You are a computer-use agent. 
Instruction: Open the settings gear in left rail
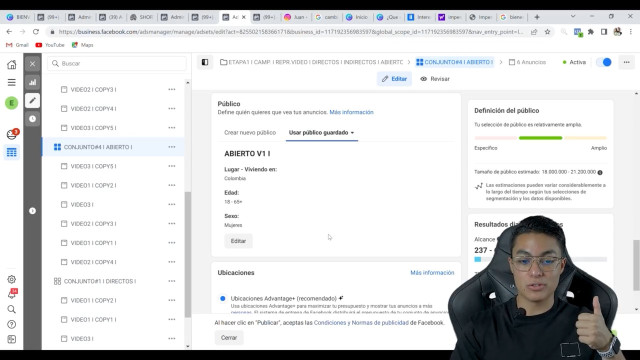click(11, 279)
